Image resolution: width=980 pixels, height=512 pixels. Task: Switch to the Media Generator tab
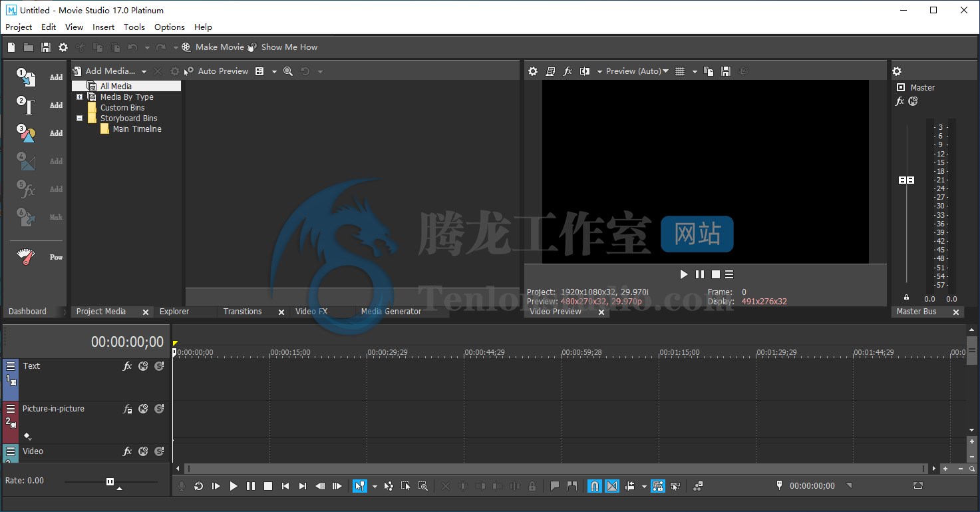coord(391,312)
